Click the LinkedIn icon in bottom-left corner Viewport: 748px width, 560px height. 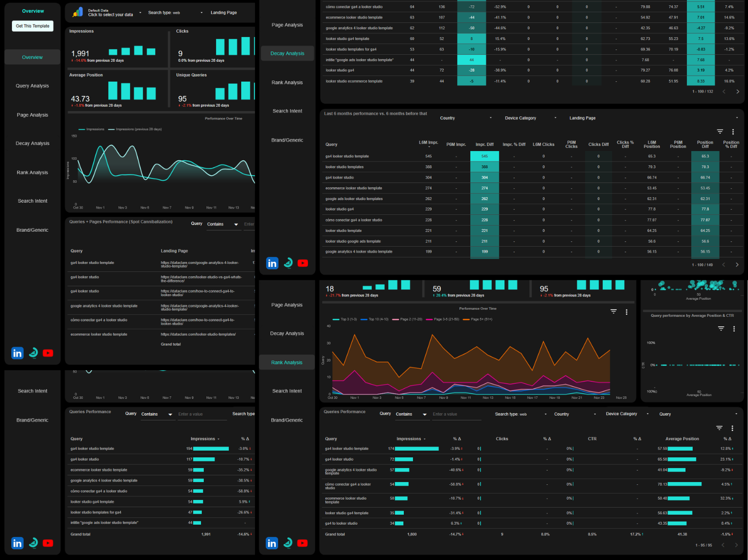(x=17, y=543)
